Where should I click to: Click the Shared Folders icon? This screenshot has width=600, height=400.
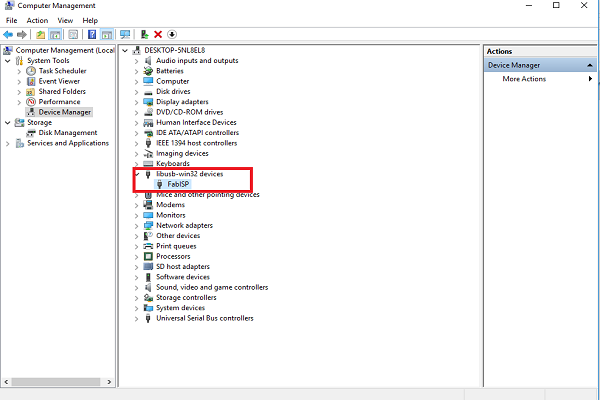pyautogui.click(x=31, y=91)
